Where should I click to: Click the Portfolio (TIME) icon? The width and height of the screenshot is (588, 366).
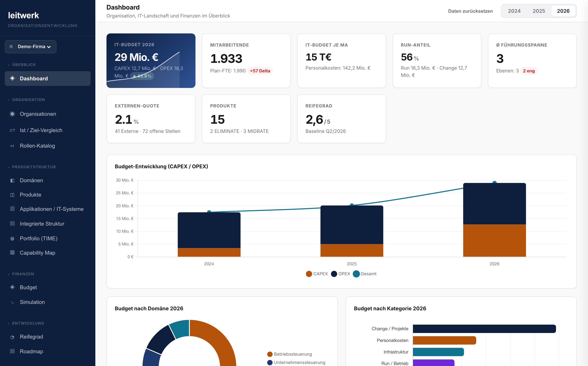coord(12,239)
